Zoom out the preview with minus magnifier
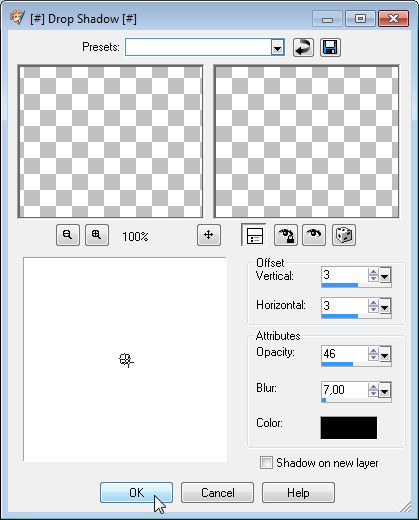The height and width of the screenshot is (520, 419). tap(68, 235)
